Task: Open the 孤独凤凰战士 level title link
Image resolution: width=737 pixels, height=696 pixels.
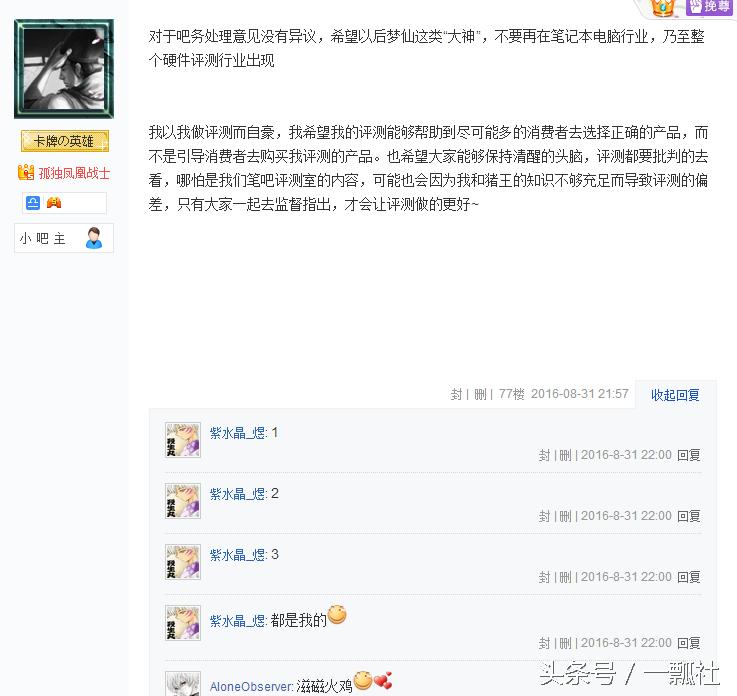Action: [74, 173]
